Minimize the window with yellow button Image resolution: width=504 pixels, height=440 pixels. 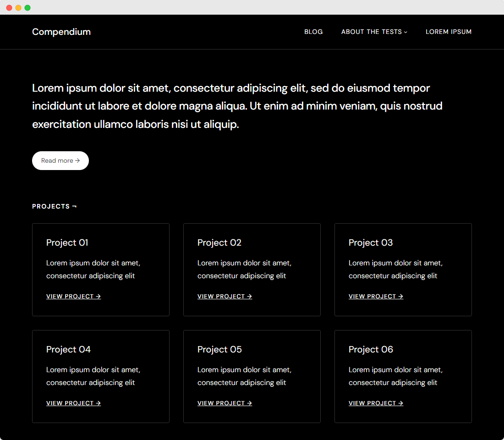click(18, 8)
